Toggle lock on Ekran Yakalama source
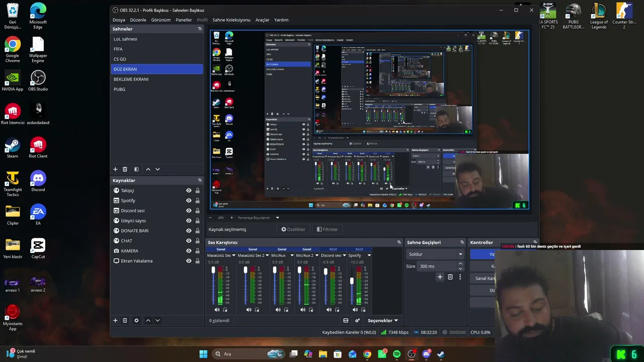This screenshot has height=362, width=644. coord(197,261)
